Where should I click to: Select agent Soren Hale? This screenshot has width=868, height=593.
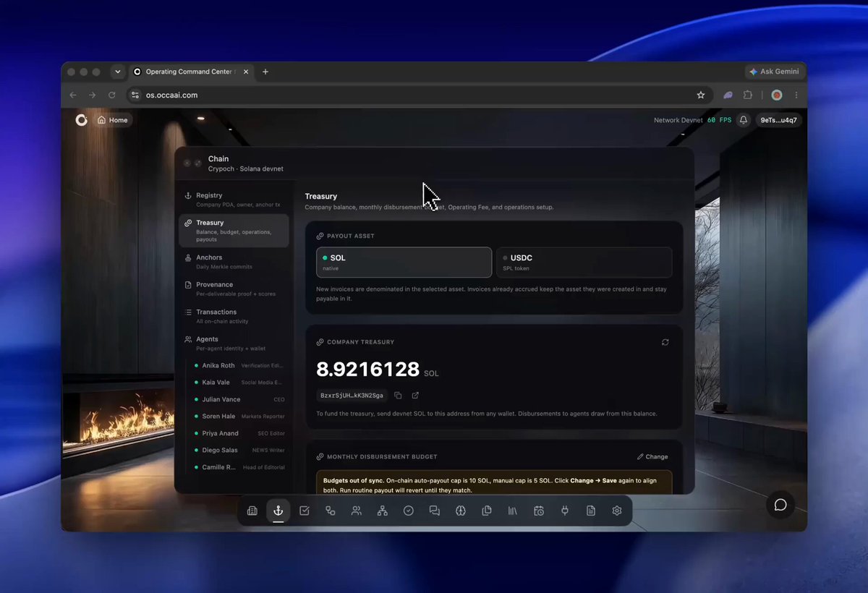(x=239, y=416)
